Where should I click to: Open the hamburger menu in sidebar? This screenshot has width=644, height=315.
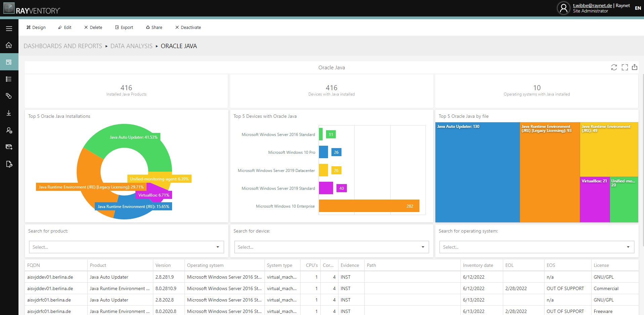click(9, 29)
